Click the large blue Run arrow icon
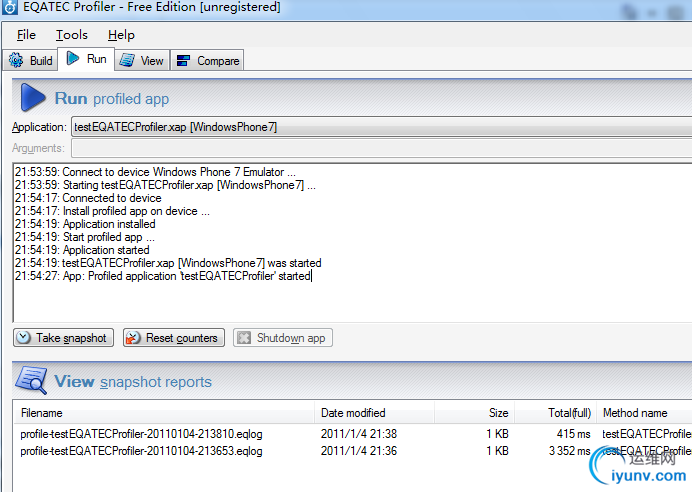The width and height of the screenshot is (692, 492). click(x=33, y=97)
